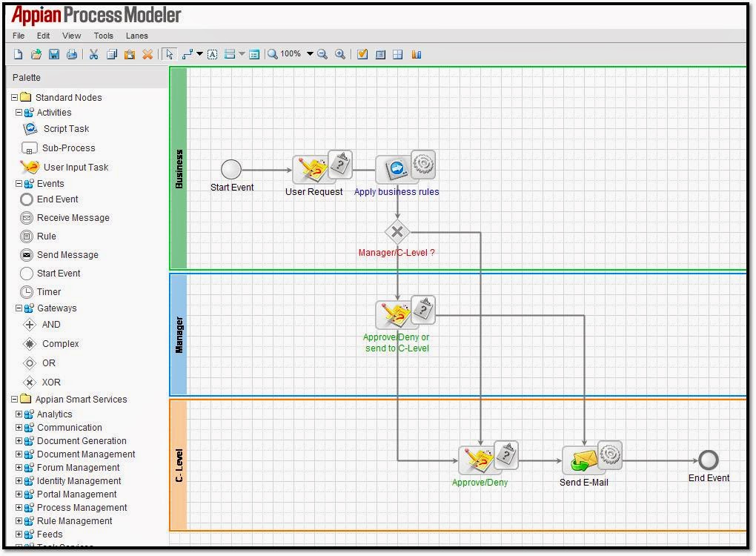This screenshot has width=756, height=556.
Task: Expand the Identity Management group
Action: click(x=19, y=481)
